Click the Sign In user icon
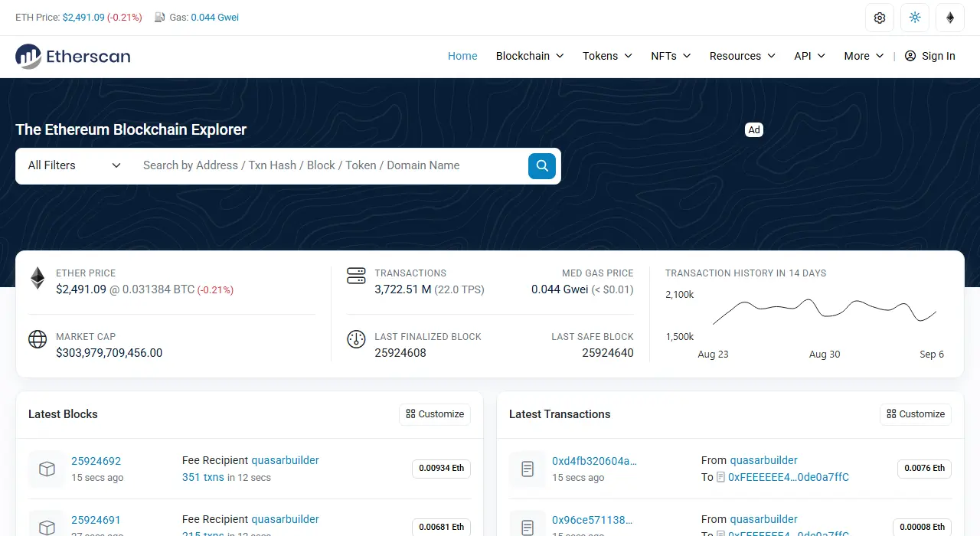 tap(910, 56)
